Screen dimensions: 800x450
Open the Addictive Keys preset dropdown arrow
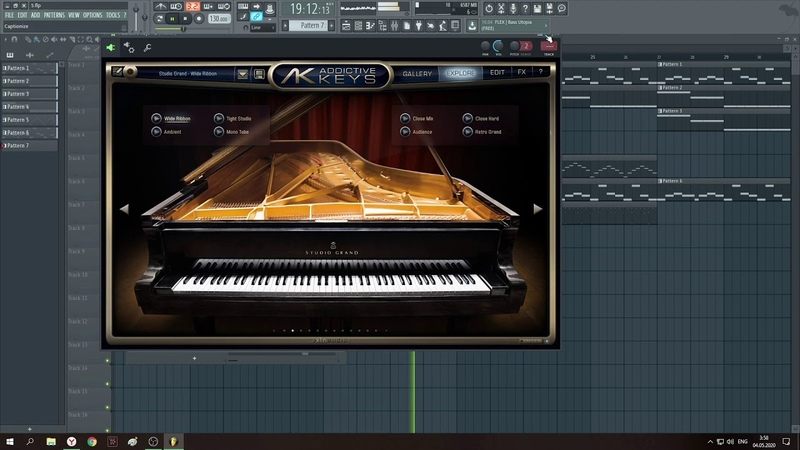coord(243,73)
